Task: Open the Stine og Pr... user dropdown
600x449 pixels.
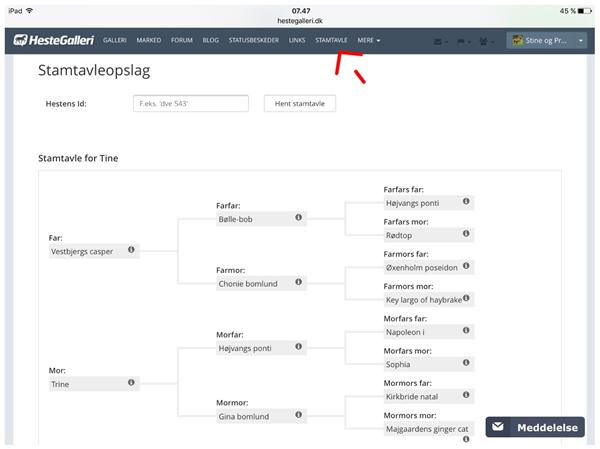Action: (546, 41)
